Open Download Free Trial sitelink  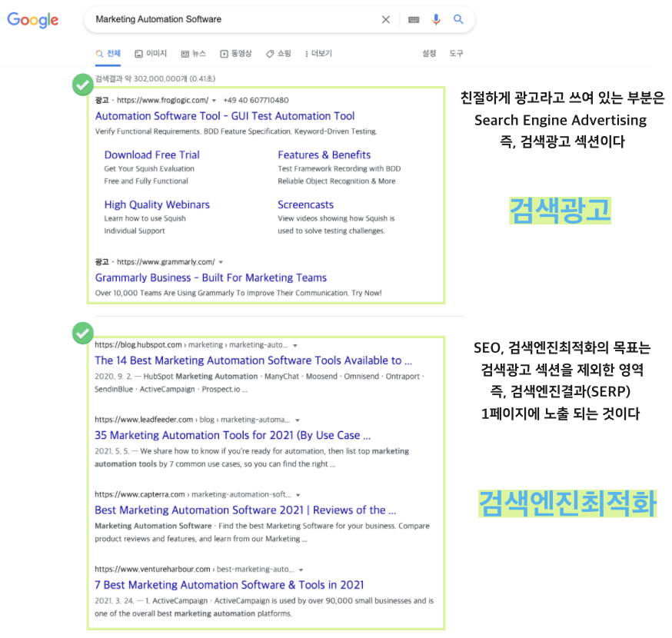point(151,155)
